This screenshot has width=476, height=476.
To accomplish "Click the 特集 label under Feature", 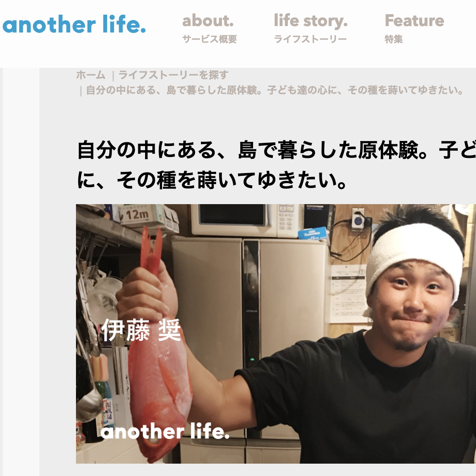I will (394, 39).
